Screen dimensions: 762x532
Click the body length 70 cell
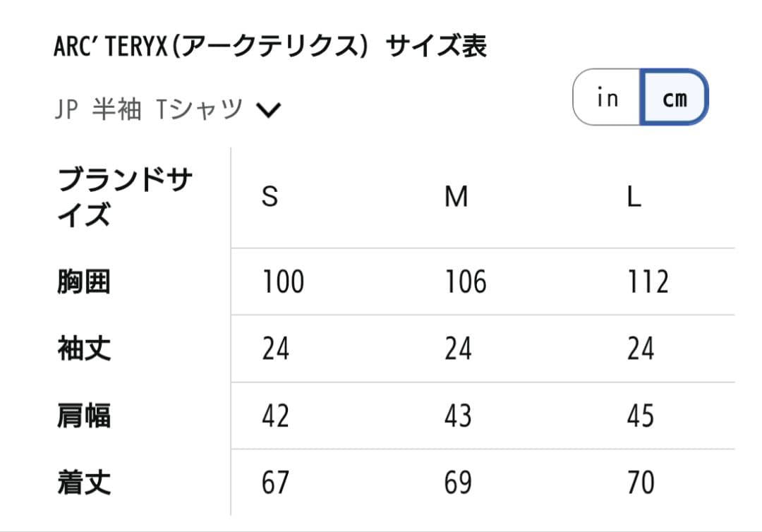pyautogui.click(x=641, y=483)
